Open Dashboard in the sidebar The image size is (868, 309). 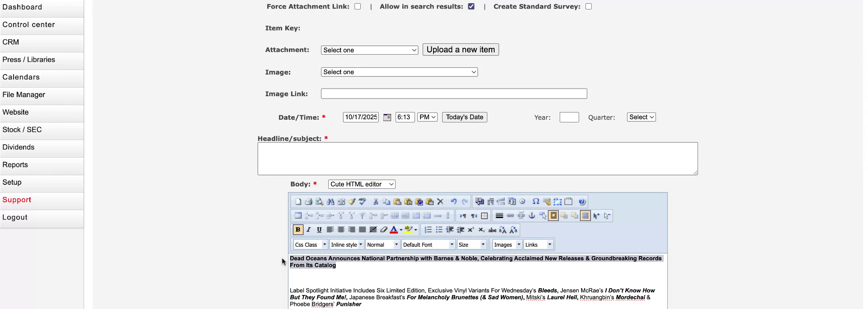tap(42, 7)
